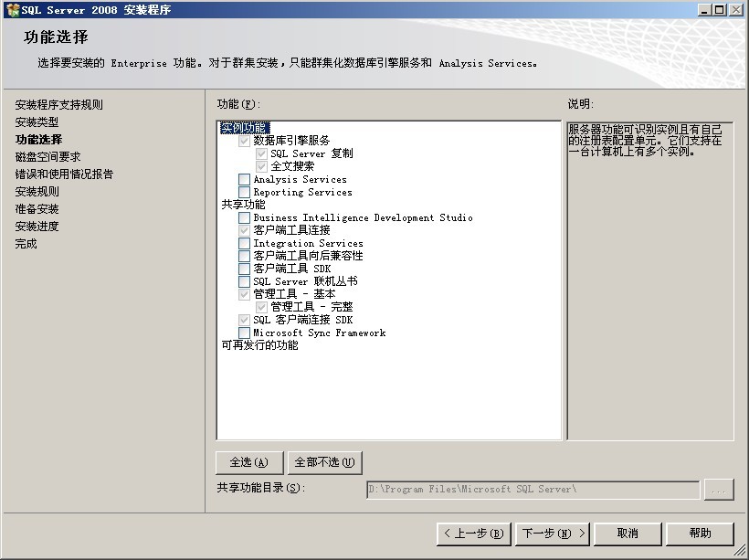Select the 共享功能 tree node

243,205
